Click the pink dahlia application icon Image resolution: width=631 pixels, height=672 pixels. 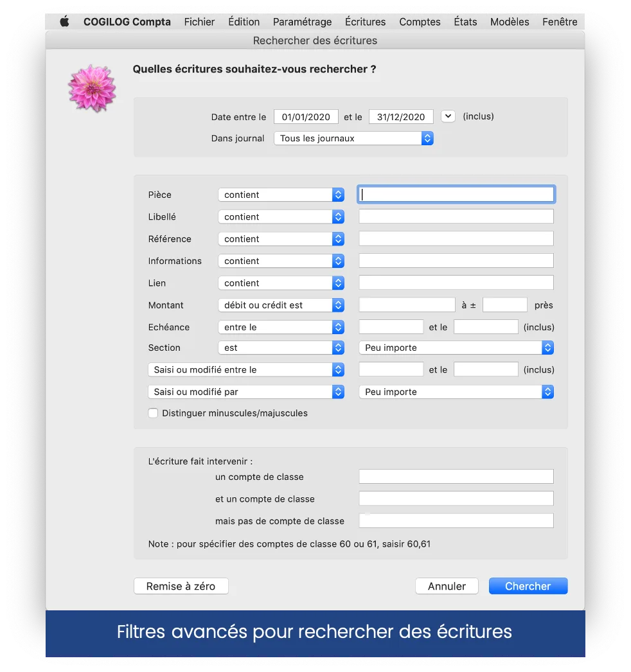click(x=92, y=88)
